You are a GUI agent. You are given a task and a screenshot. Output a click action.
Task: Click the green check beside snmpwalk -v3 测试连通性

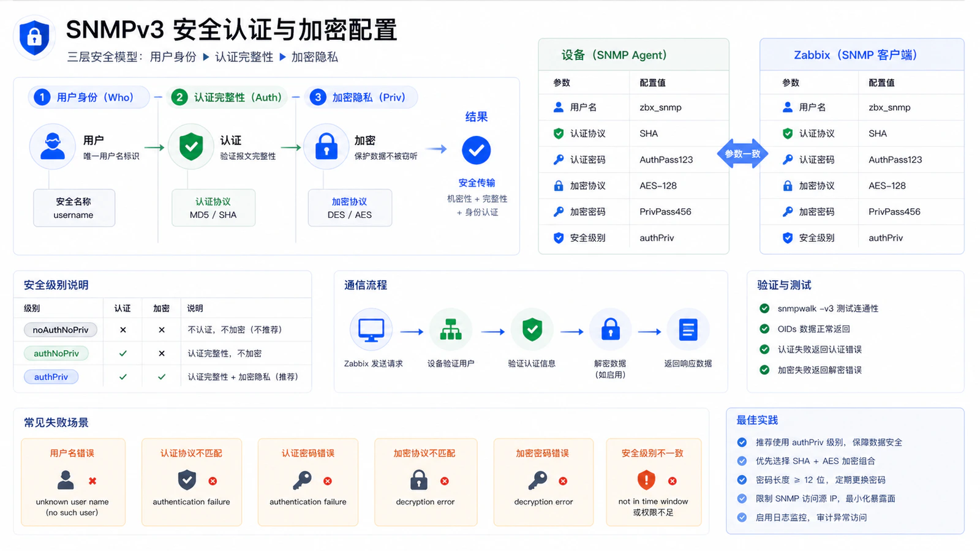click(x=764, y=309)
